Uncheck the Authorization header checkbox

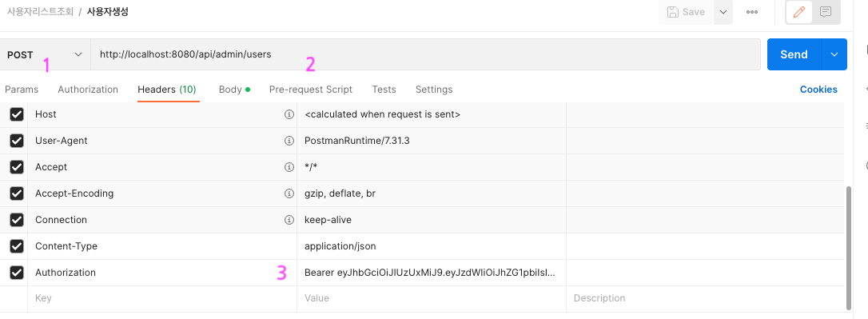click(17, 273)
